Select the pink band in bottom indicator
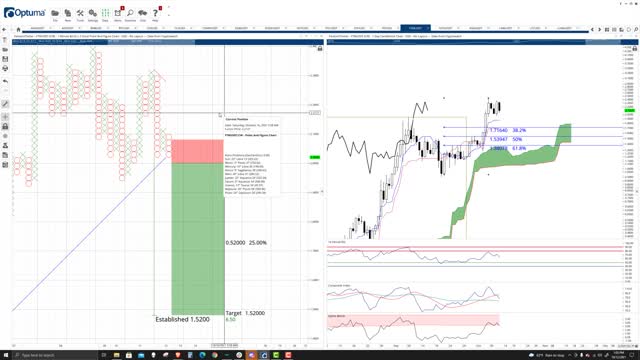The height and width of the screenshot is (360, 640). pos(413,320)
